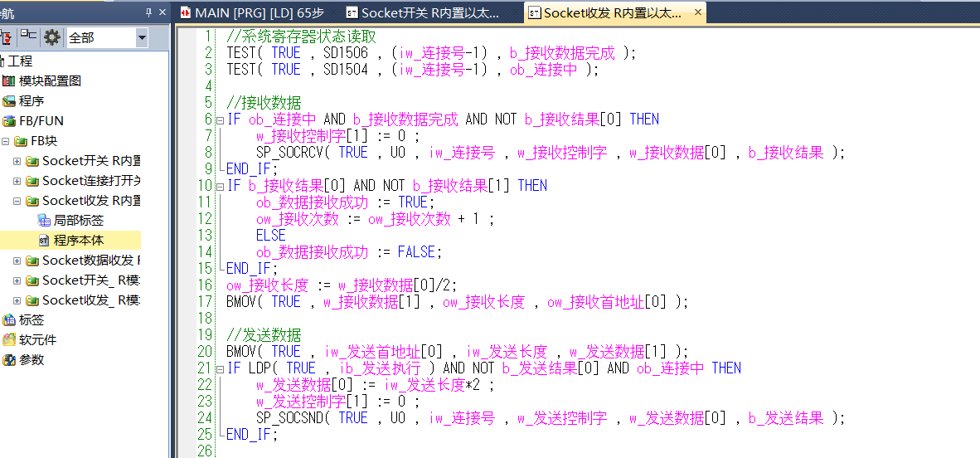The image size is (980, 458).
Task: Select the 程序 program node
Action: pyautogui.click(x=32, y=101)
